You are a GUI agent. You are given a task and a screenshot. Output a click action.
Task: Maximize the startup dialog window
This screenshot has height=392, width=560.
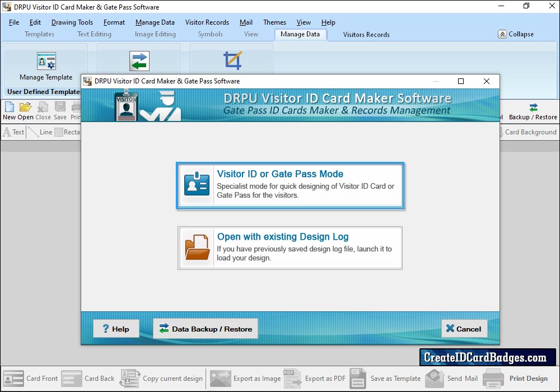coord(461,81)
